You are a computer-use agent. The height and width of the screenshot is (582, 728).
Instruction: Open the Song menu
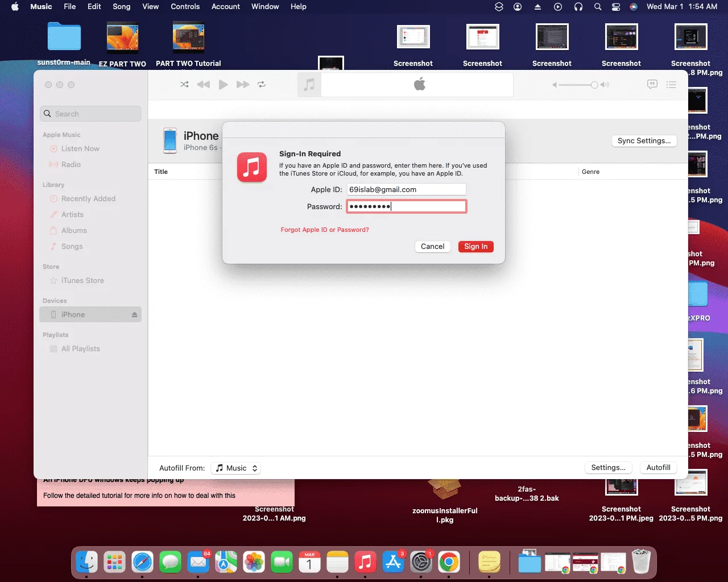click(x=122, y=7)
